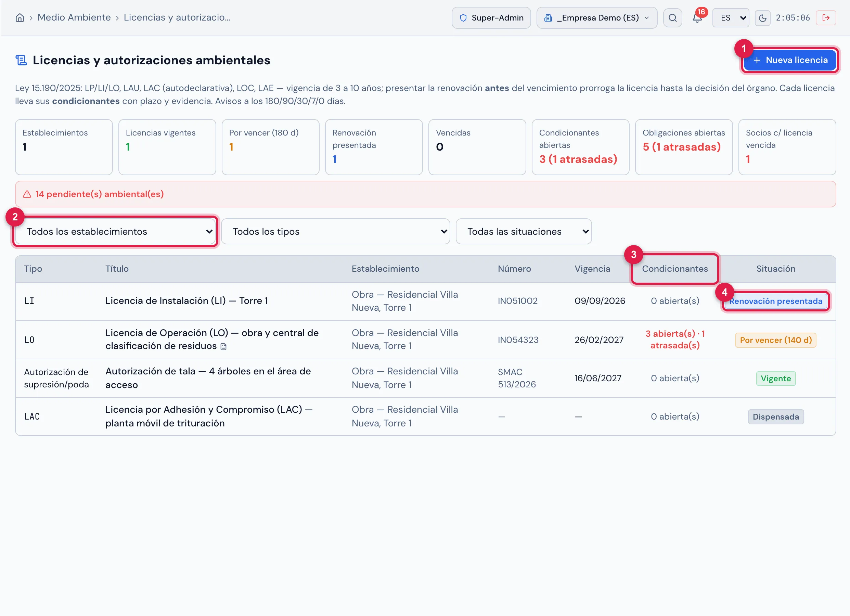Expand Todos los establecimientos filter

coord(115,231)
